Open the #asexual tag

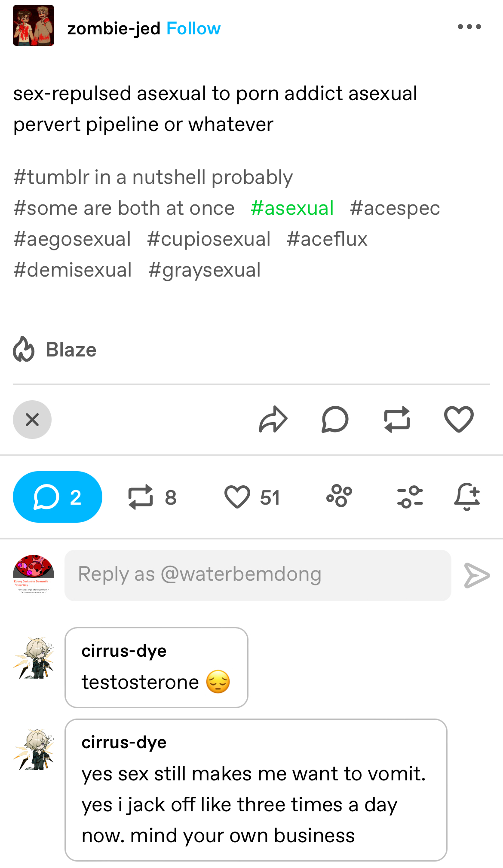point(292,208)
